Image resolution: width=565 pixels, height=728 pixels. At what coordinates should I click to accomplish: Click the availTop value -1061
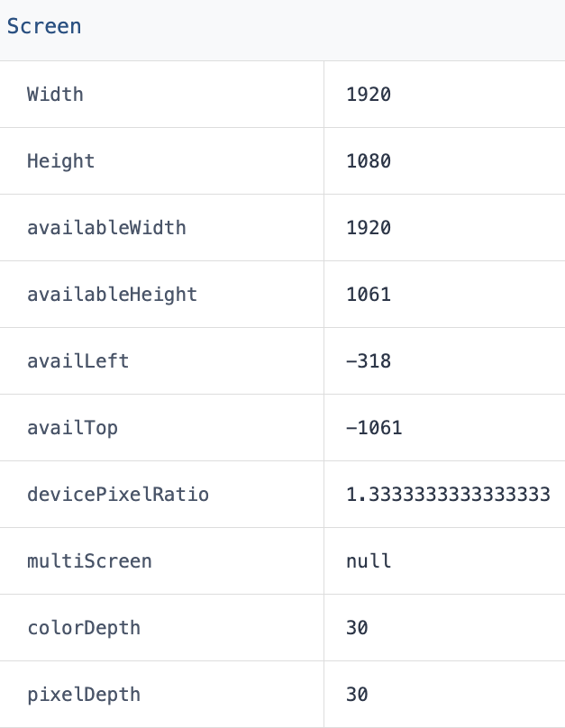[x=374, y=428]
